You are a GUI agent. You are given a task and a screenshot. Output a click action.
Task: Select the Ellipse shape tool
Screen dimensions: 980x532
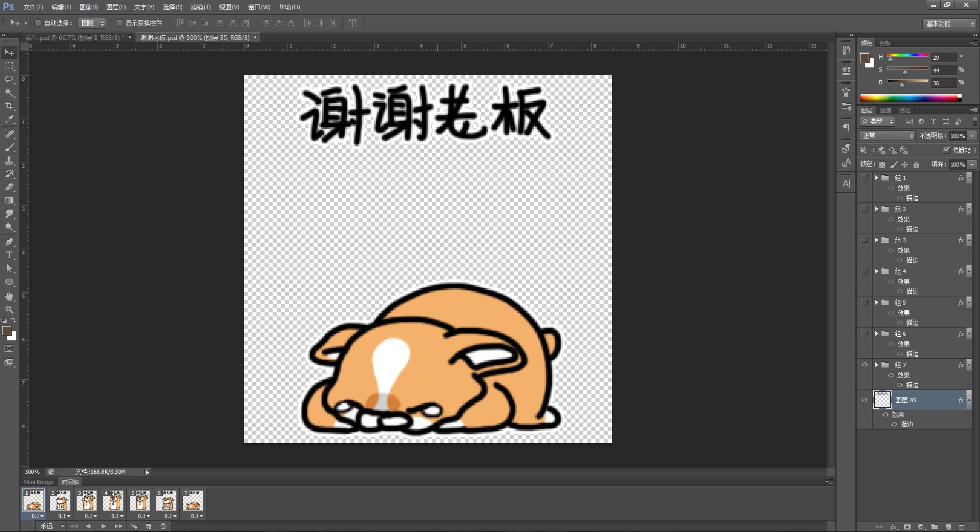(x=9, y=282)
